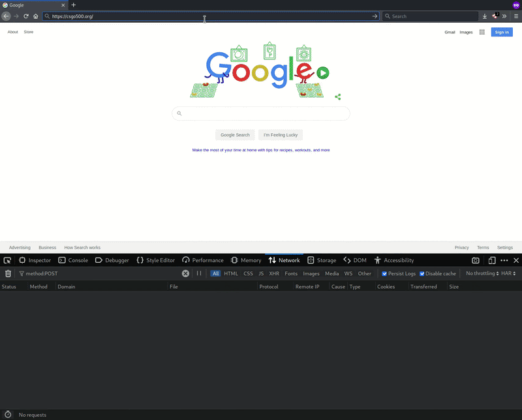This screenshot has height=420, width=522.
Task: Click the private browsing mask icon
Action: pyautogui.click(x=516, y=5)
